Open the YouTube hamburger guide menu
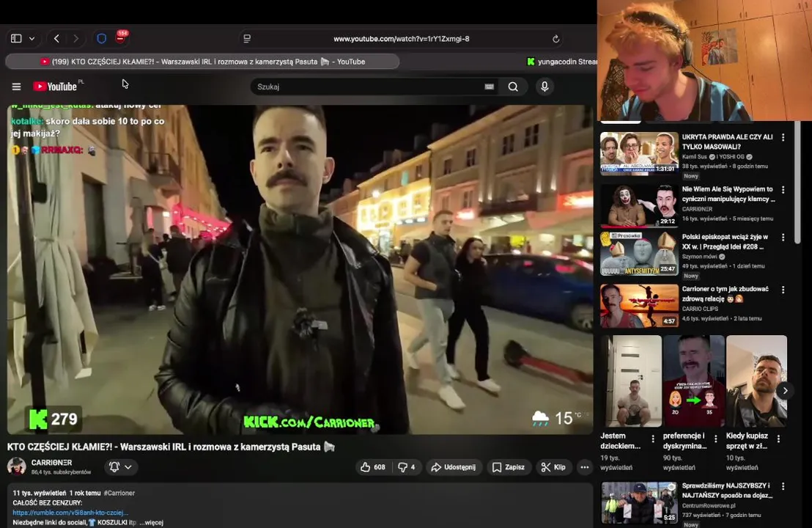Screen dimensions: 812x528 (17, 87)
